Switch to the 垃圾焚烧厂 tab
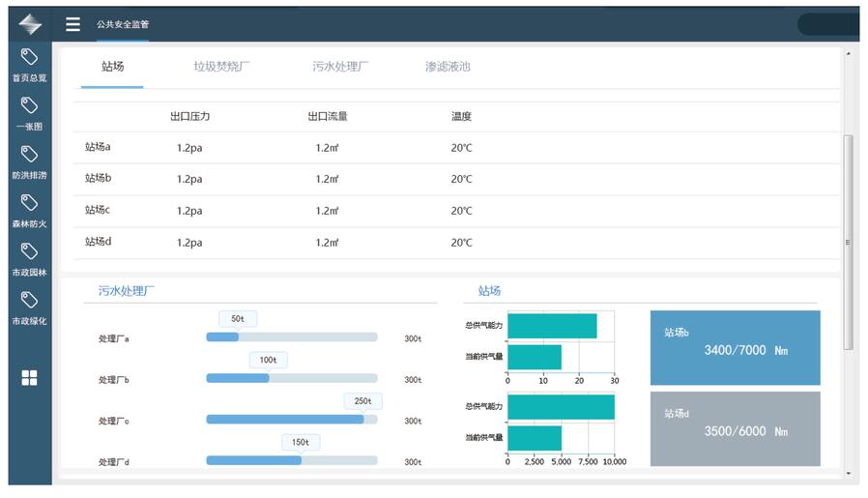This screenshot has width=868, height=498. [221, 67]
